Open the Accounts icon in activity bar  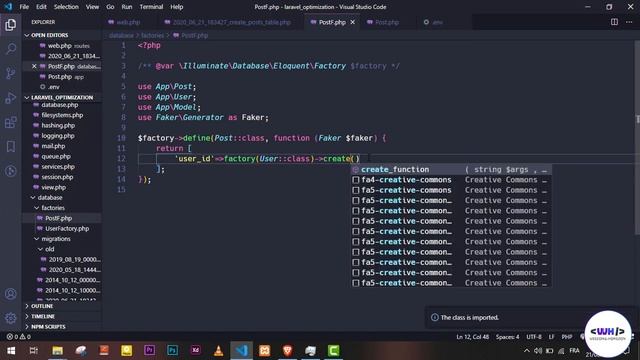(x=11, y=294)
